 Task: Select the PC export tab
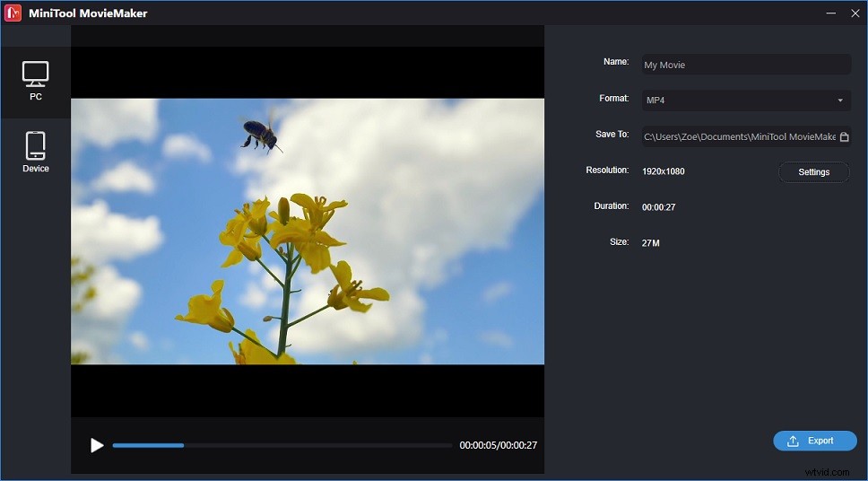pos(36,82)
